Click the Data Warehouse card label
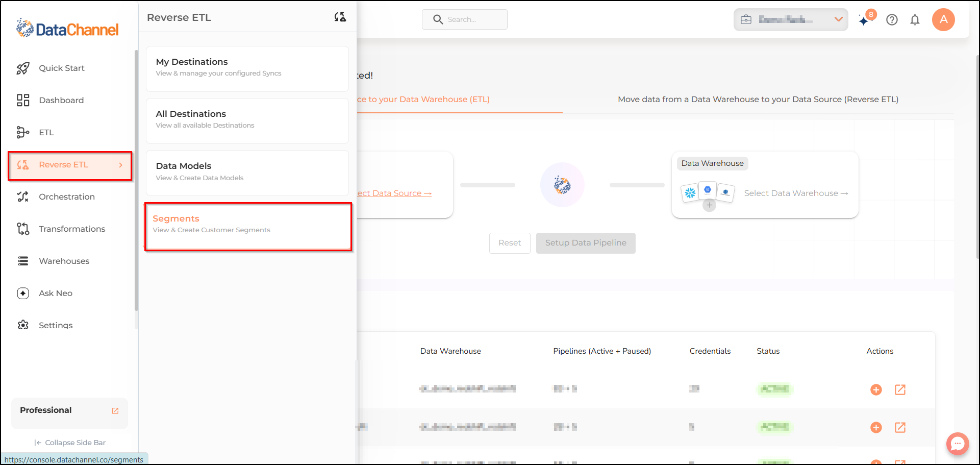Image resolution: width=980 pixels, height=465 pixels. point(712,163)
